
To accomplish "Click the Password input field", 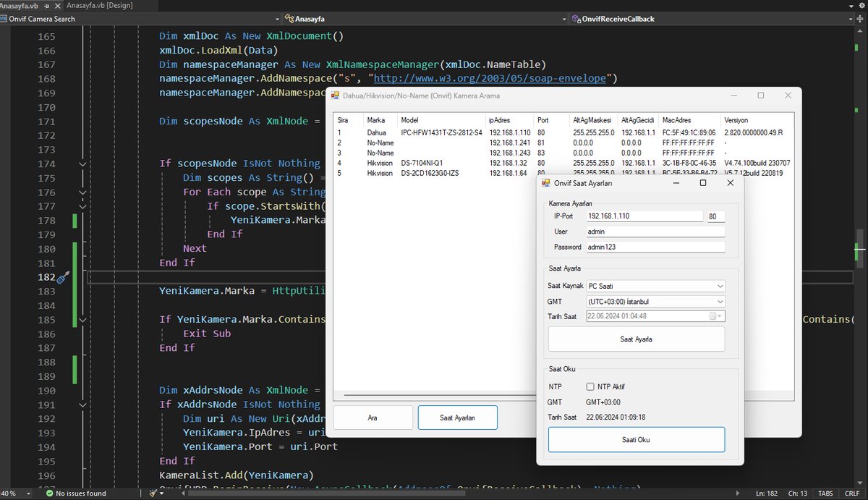I will point(655,247).
